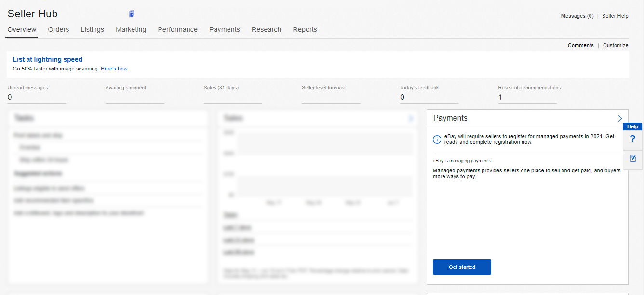Select the Marketing tab
Image resolution: width=644 pixels, height=295 pixels.
(x=131, y=29)
